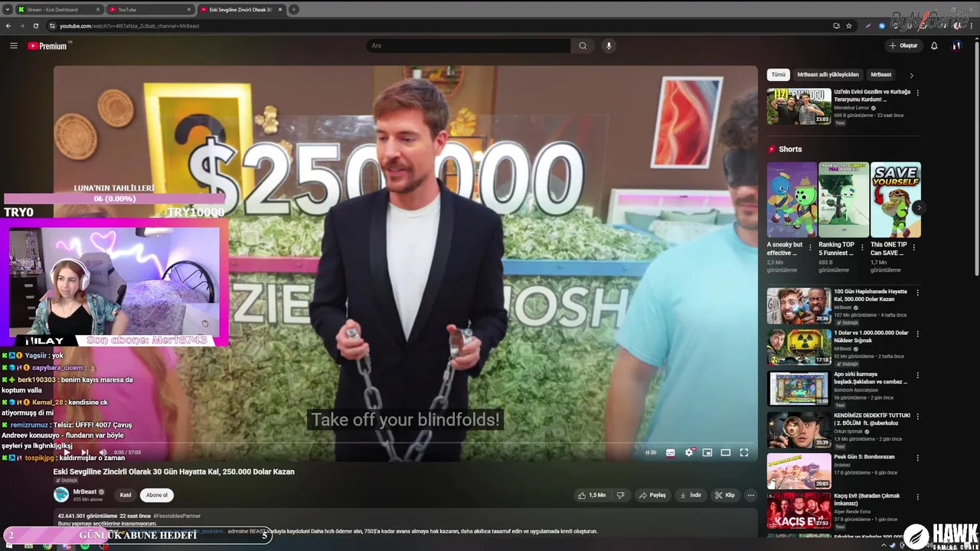This screenshot has height=551, width=980.
Task: Go to YouTube Premium home logo
Action: (x=47, y=46)
